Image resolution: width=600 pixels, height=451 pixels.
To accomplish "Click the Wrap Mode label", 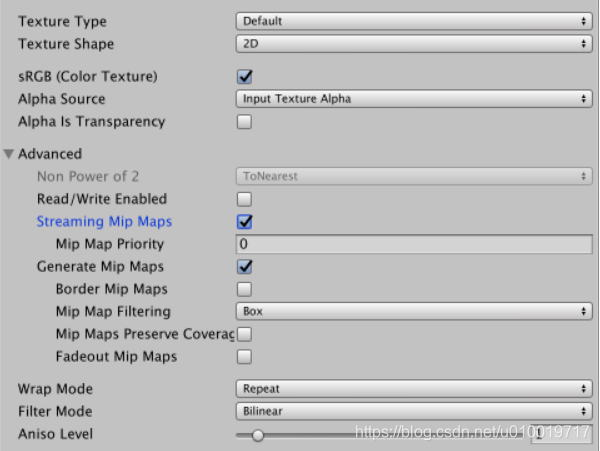I will 55,389.
